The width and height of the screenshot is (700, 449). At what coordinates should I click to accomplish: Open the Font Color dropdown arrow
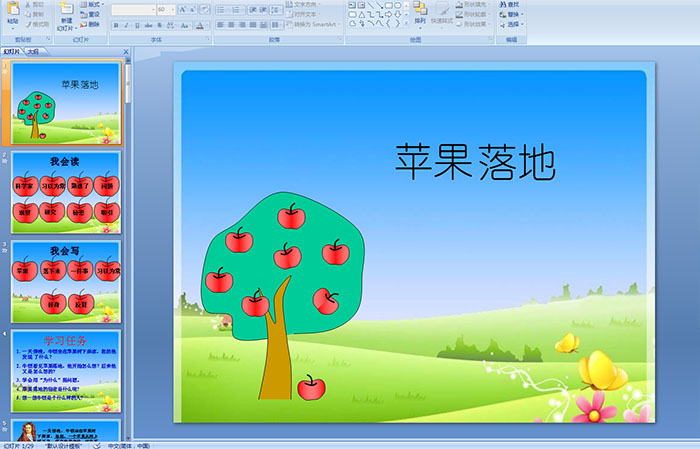(x=208, y=25)
